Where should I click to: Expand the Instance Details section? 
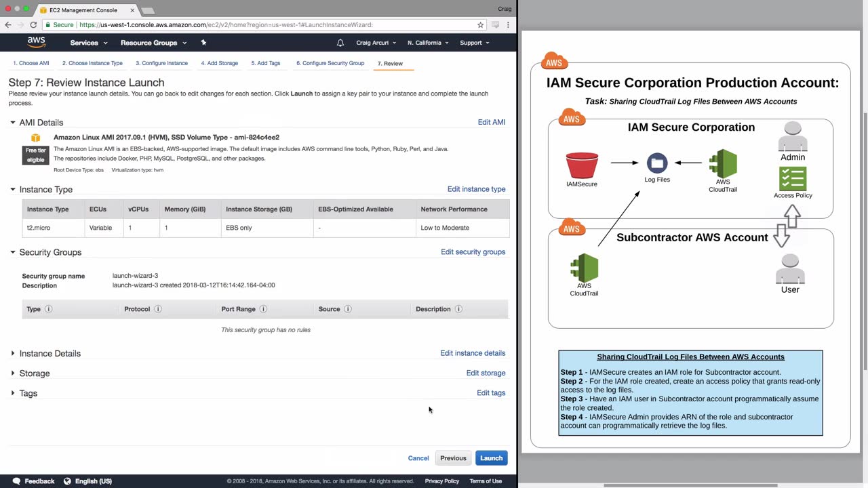point(13,353)
